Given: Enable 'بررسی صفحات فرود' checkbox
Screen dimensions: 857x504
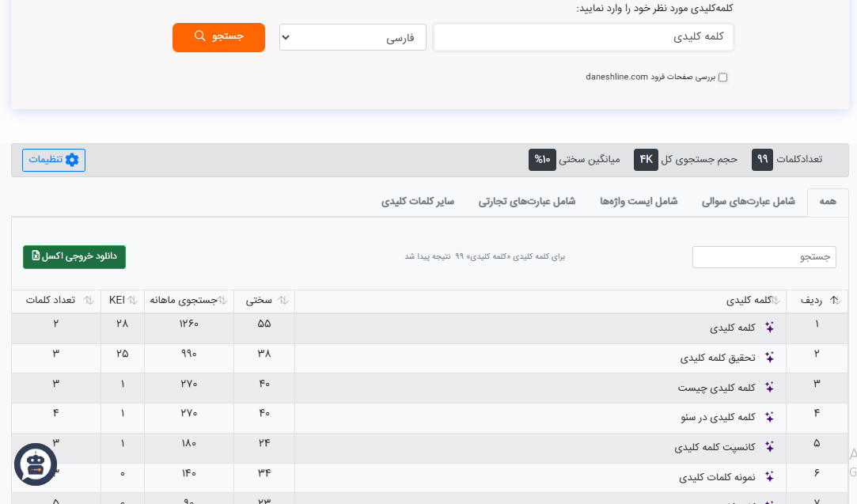Looking at the screenshot, I should [722, 78].
